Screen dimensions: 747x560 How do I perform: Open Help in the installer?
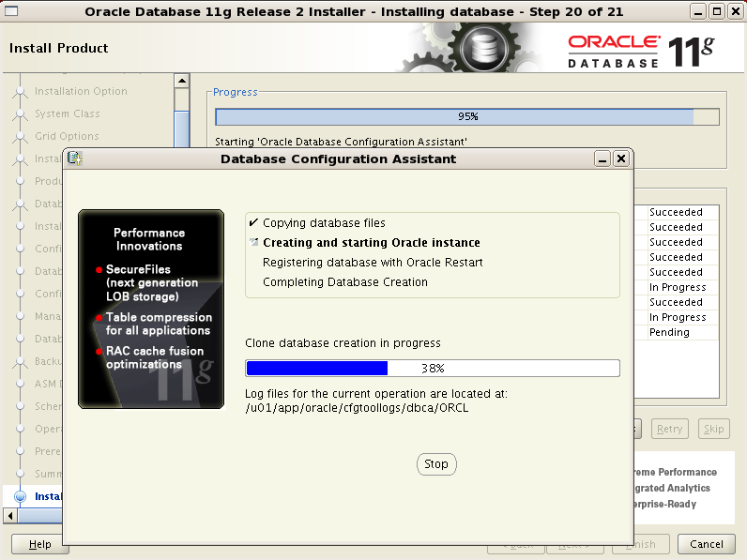[40, 544]
